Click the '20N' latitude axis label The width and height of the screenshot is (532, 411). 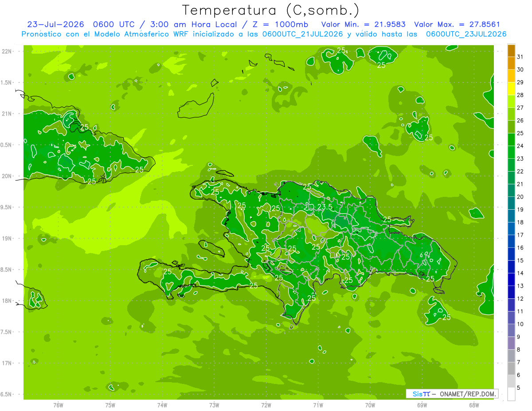click(7, 176)
